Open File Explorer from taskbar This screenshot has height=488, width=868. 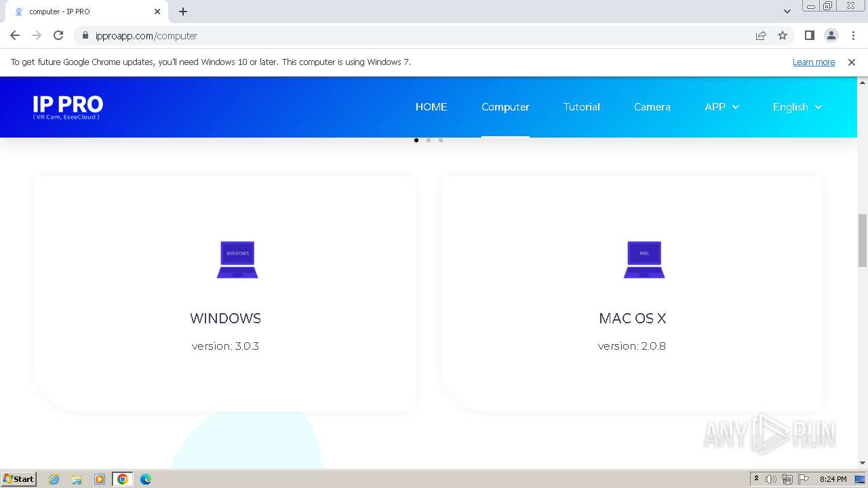pyautogui.click(x=77, y=479)
